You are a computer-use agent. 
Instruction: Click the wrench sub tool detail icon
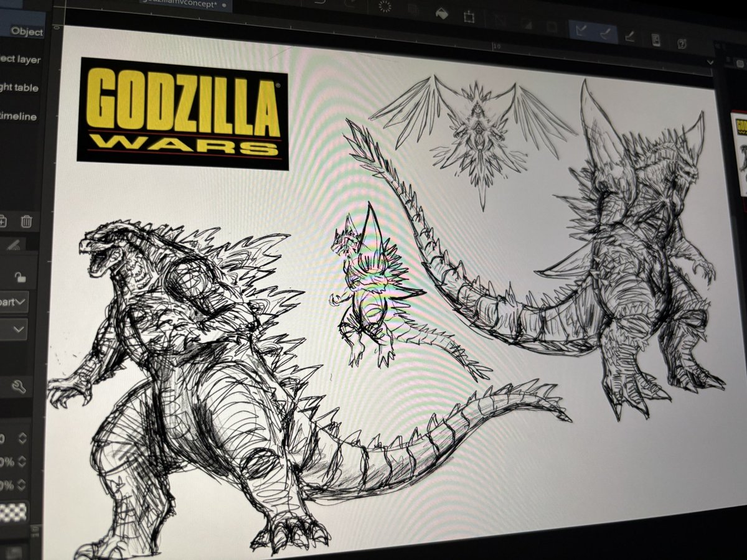click(x=19, y=387)
